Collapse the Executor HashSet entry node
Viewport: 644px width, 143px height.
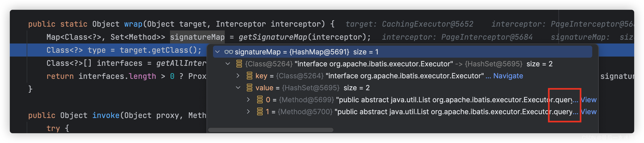228,64
